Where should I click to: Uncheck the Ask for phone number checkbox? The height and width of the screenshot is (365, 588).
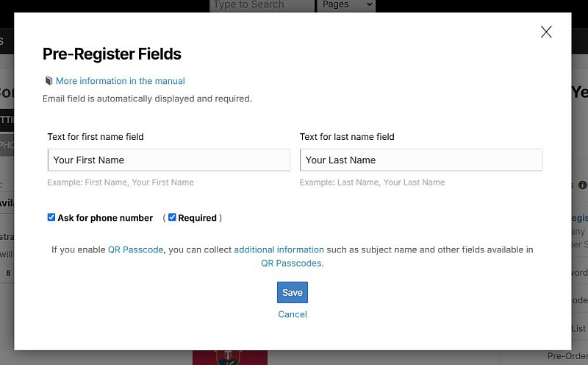51,217
